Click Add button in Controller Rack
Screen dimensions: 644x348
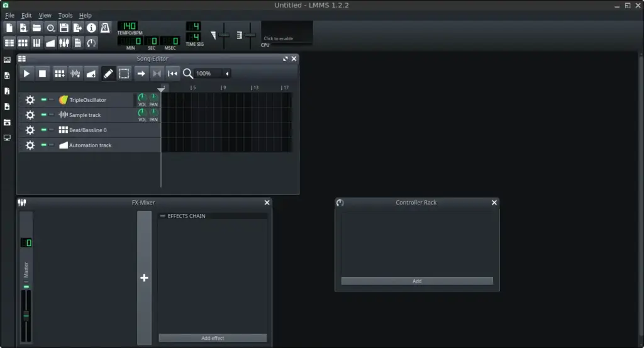(x=417, y=281)
